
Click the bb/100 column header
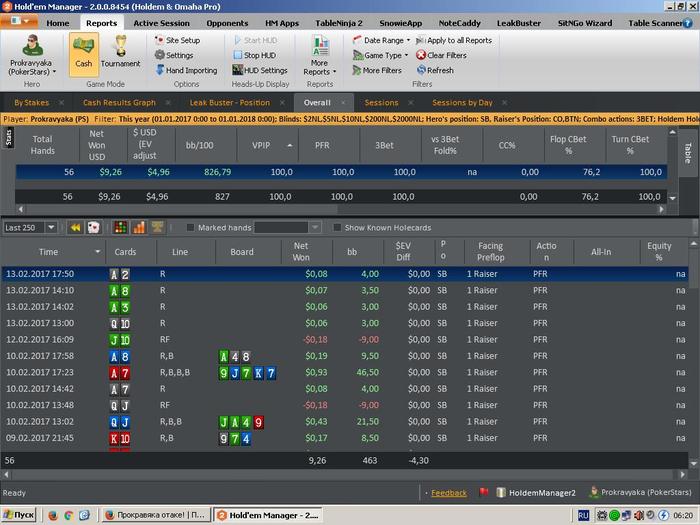(x=206, y=145)
